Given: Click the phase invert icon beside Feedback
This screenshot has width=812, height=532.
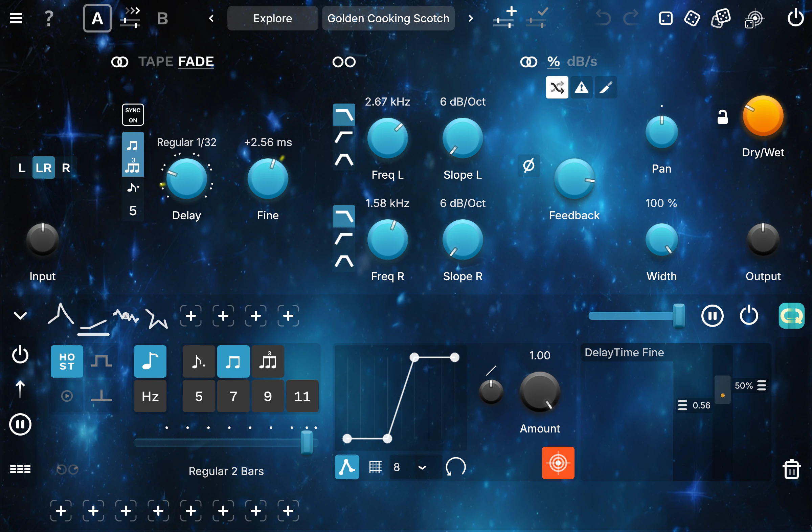Looking at the screenshot, I should (x=528, y=166).
